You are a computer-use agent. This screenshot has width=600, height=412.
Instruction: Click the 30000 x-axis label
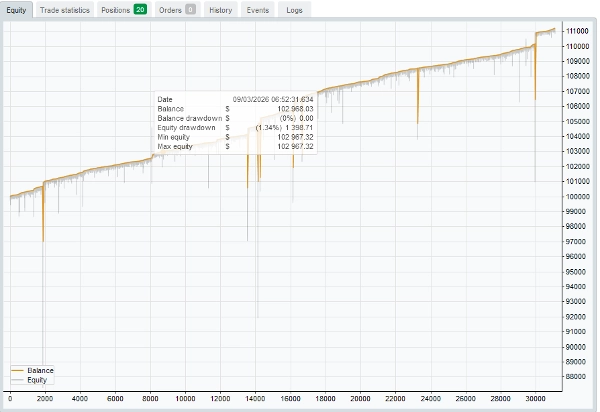(535, 398)
